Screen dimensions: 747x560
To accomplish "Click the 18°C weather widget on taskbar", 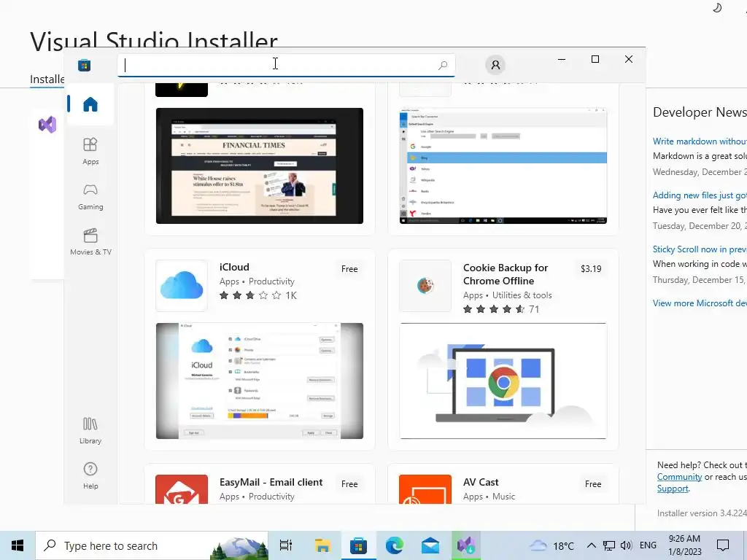I will click(551, 545).
